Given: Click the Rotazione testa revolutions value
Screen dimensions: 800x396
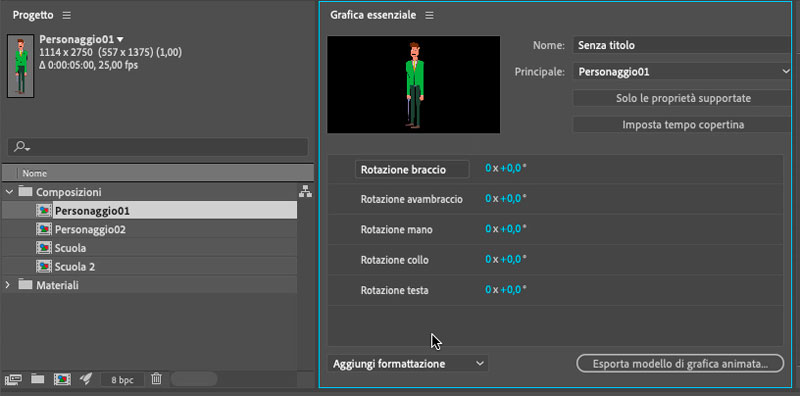Looking at the screenshot, I should [488, 290].
